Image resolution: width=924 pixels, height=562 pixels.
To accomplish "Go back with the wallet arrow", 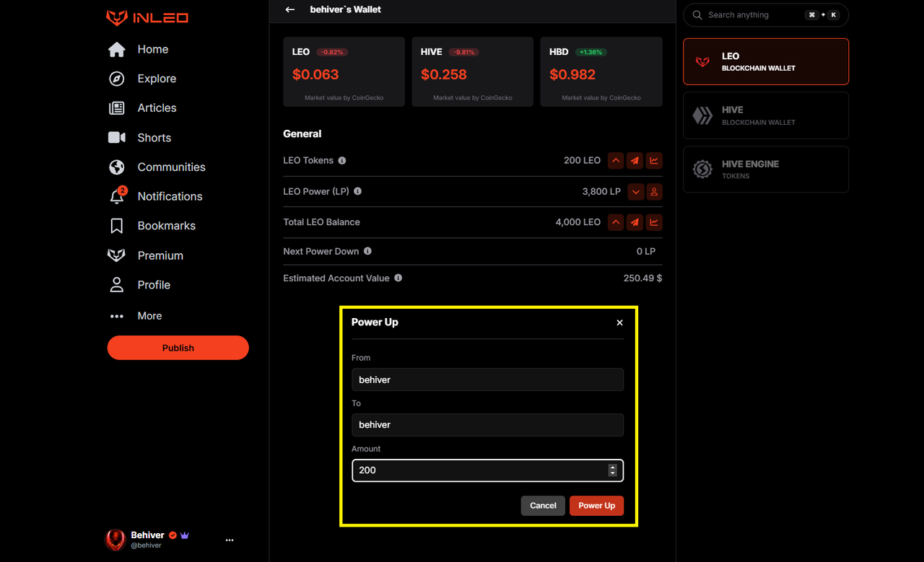I will click(x=290, y=9).
